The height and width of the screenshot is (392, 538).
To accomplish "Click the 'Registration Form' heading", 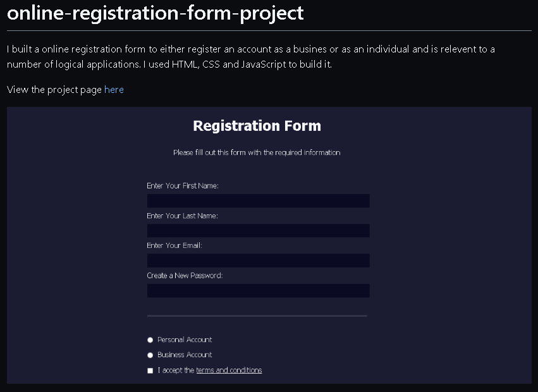I will (x=257, y=126).
